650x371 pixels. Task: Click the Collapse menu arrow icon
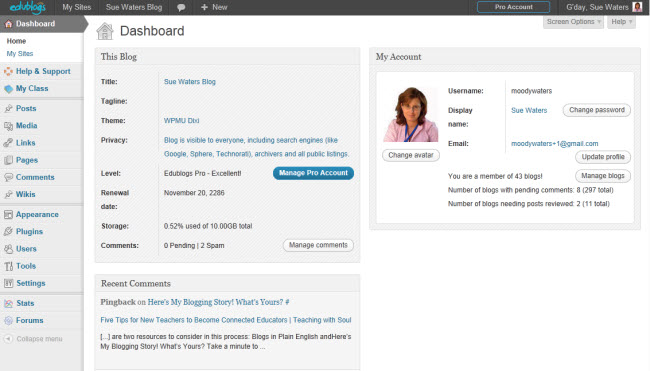coord(8,339)
